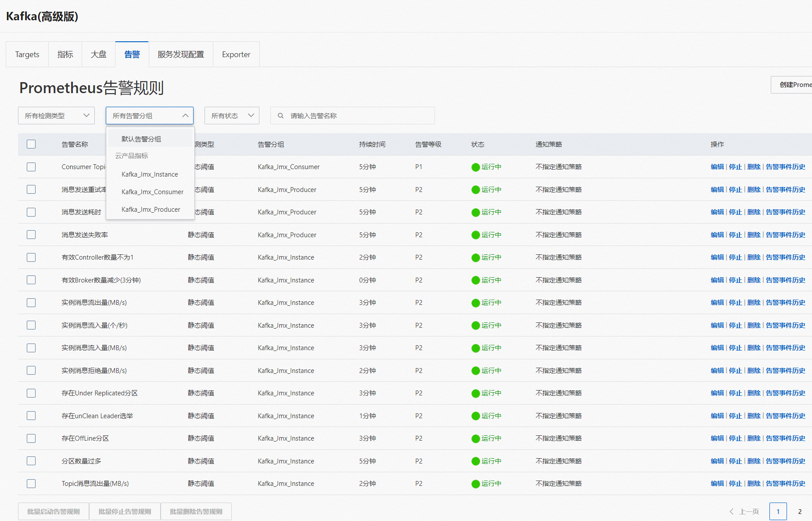Click 批量启动告警规则 button
Screen dimensions: 812x521
click(54, 511)
